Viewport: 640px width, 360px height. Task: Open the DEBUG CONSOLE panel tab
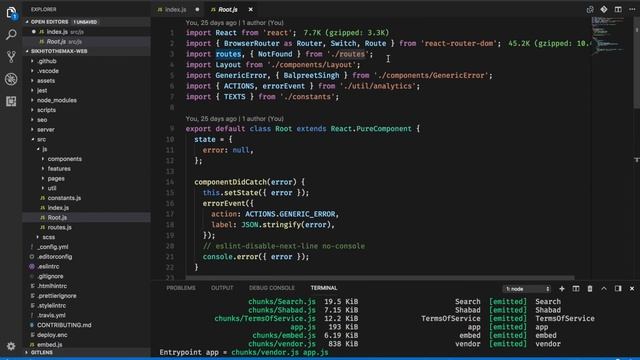(272, 288)
